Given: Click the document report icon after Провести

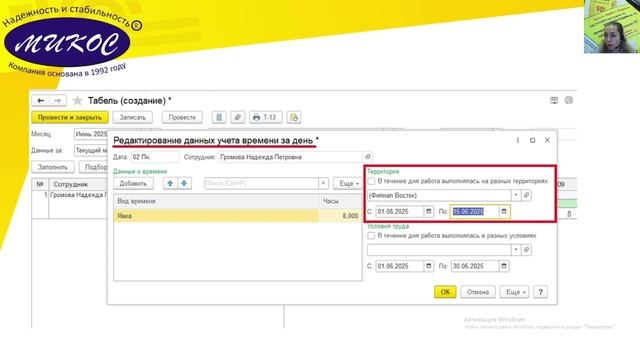Looking at the screenshot, I should point(219,118).
